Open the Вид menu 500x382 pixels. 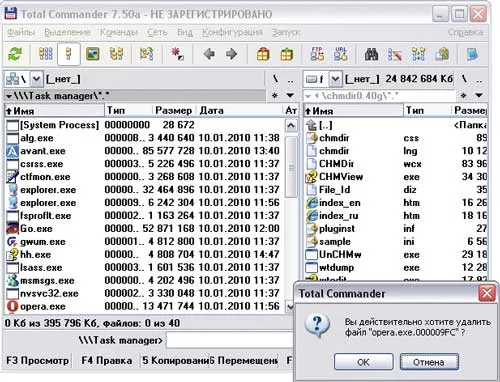185,32
